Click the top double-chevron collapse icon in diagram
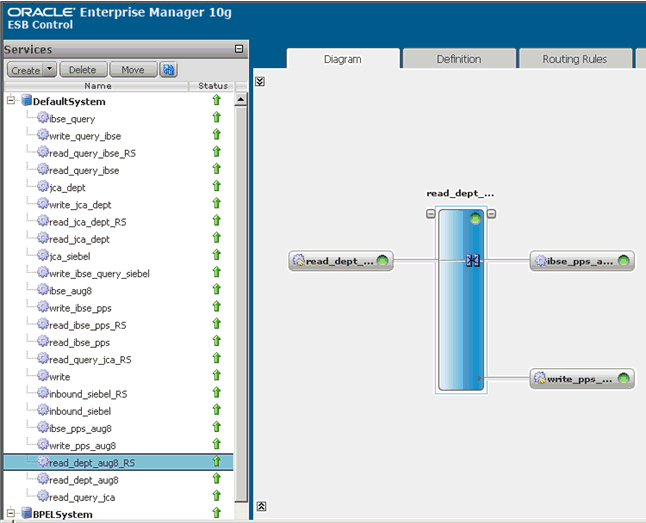Image resolution: width=646 pixels, height=523 pixels. click(260, 81)
